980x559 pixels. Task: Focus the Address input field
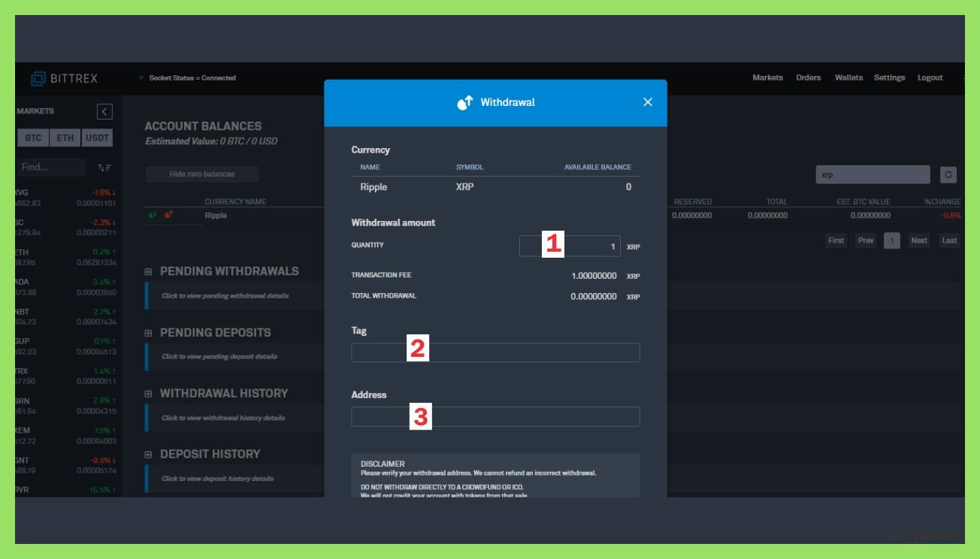pos(495,416)
